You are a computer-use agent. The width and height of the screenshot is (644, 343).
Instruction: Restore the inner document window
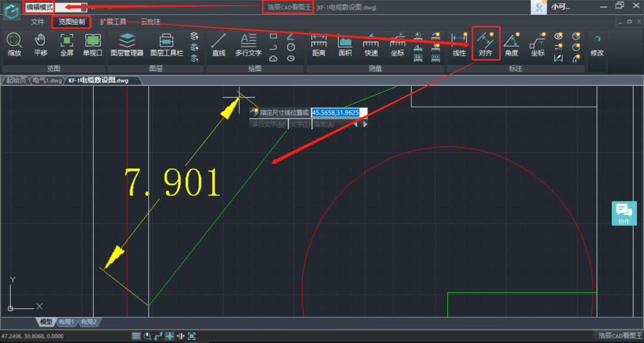click(x=630, y=21)
